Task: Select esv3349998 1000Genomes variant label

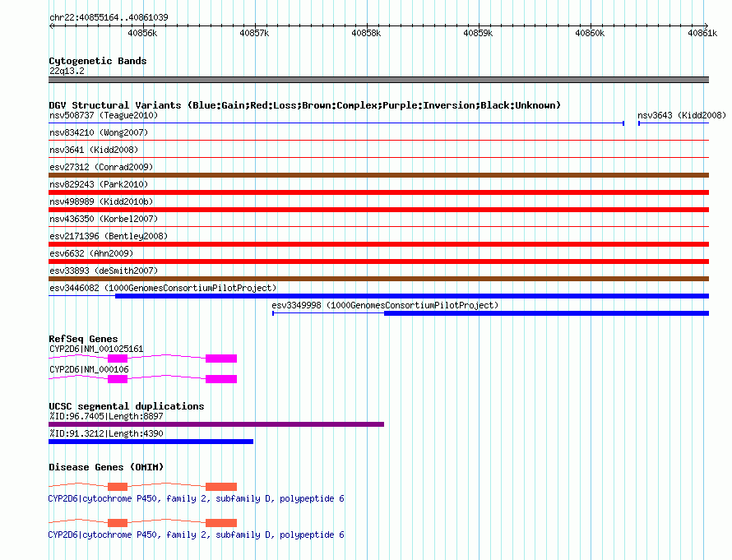Action: (x=385, y=305)
